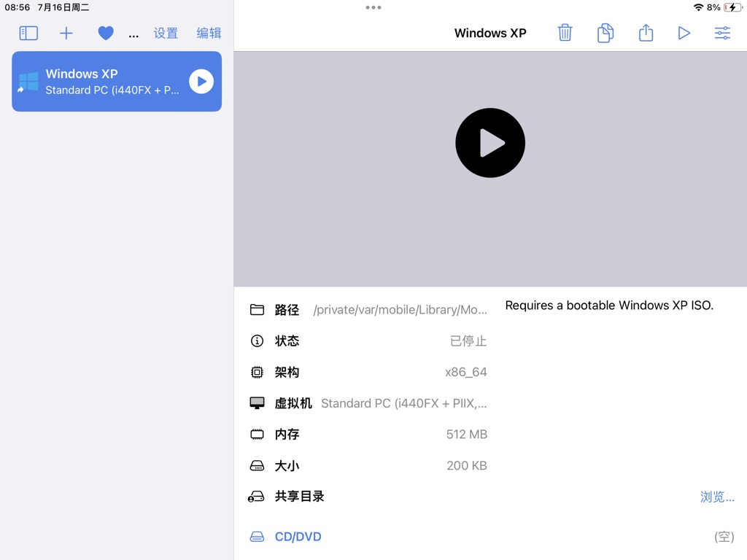Screen dimensions: 747x560
Task: Add a new virtual machine with plus icon
Action: (x=66, y=33)
